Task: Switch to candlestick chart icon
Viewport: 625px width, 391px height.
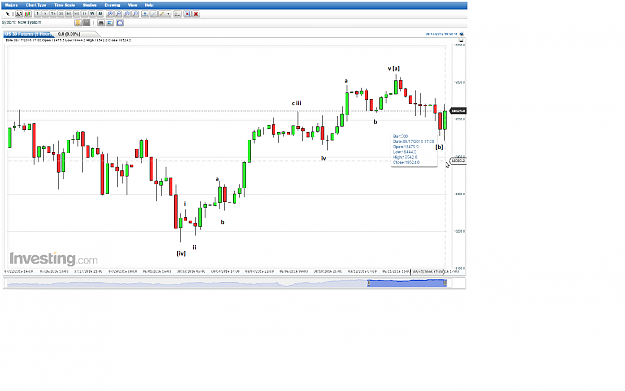Action: (28, 14)
